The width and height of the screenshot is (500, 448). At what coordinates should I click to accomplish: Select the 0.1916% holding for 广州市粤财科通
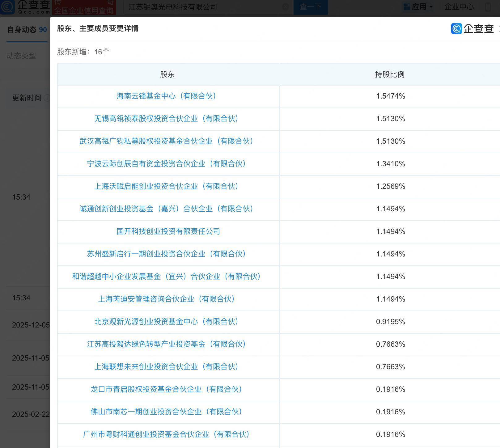point(391,434)
